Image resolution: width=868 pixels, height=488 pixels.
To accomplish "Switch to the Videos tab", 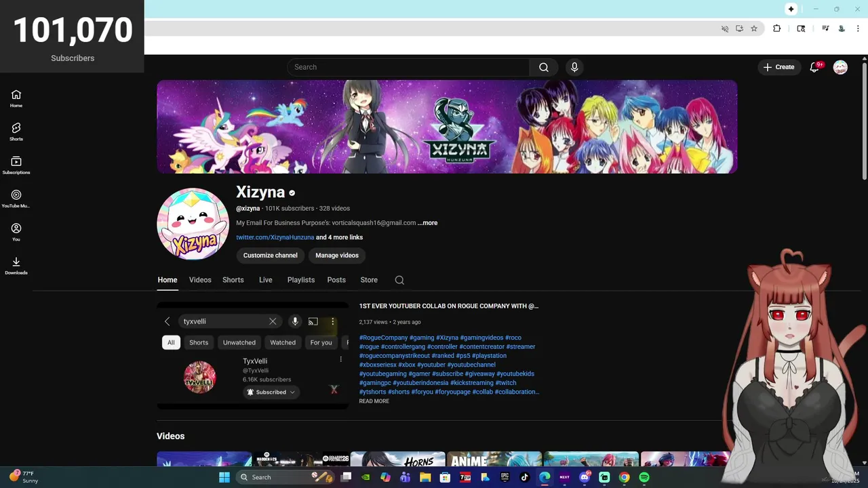I will [x=200, y=280].
